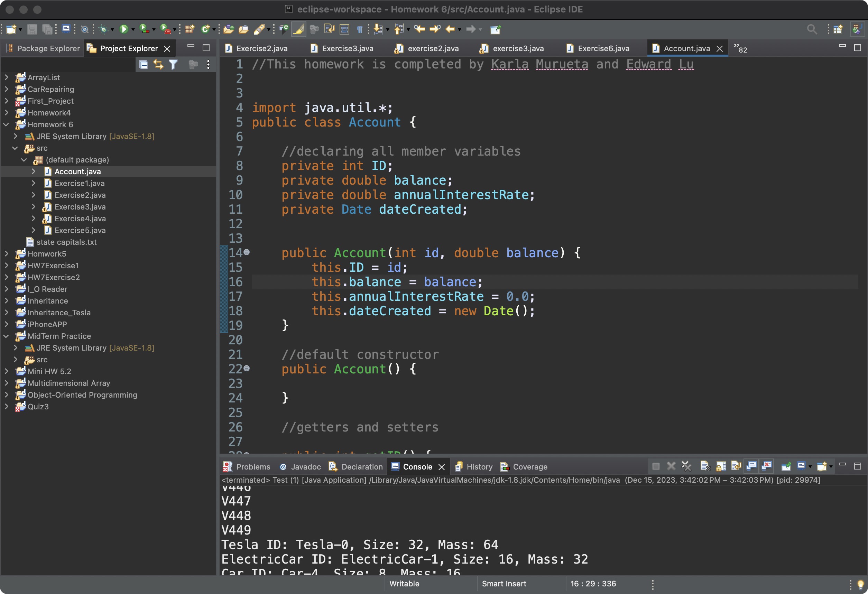Clear Console using the document-X icon
Viewport: 868px width, 594px height.
(x=705, y=466)
